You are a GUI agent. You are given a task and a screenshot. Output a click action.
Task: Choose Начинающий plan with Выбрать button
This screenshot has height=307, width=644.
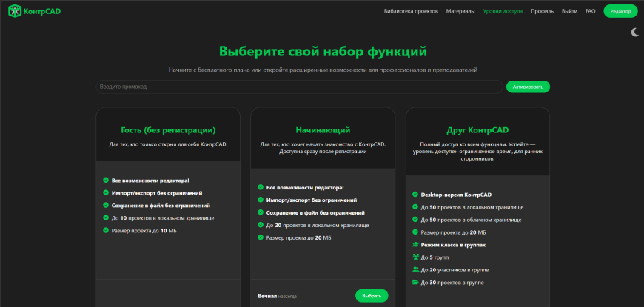click(372, 295)
